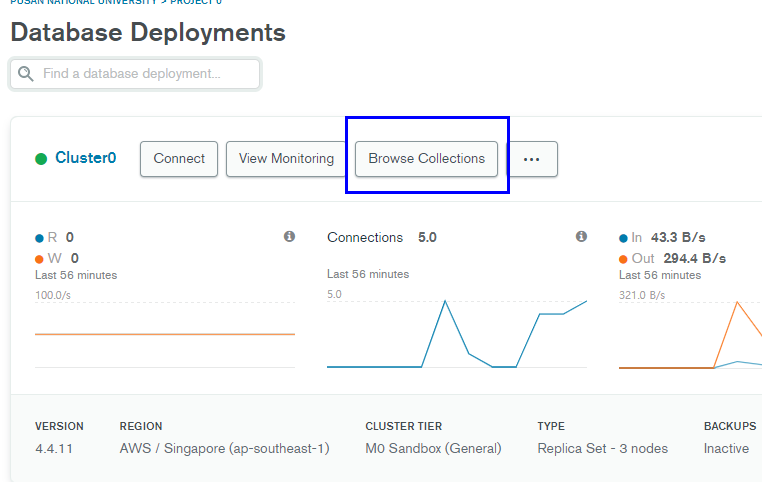Click Browse Collections button
The image size is (762, 482).
click(426, 159)
